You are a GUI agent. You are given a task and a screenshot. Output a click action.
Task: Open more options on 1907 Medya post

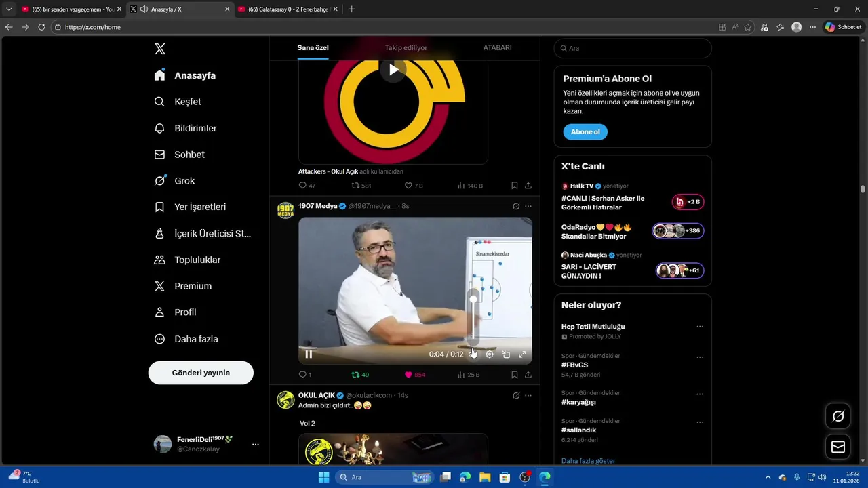(x=528, y=206)
